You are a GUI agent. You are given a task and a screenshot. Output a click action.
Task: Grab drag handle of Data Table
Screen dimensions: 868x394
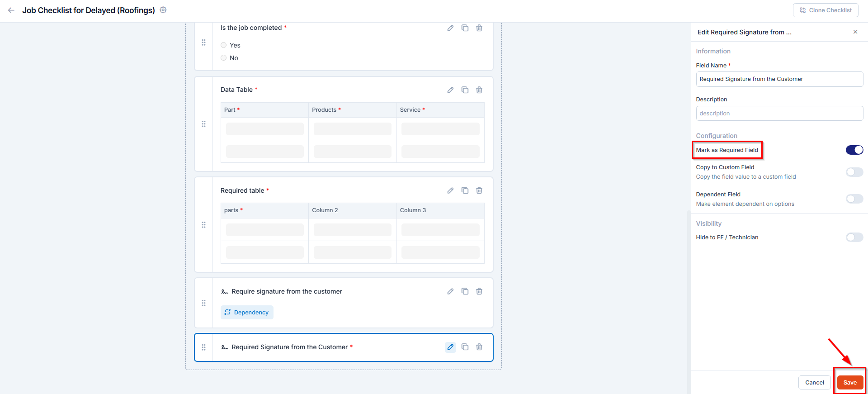click(203, 124)
